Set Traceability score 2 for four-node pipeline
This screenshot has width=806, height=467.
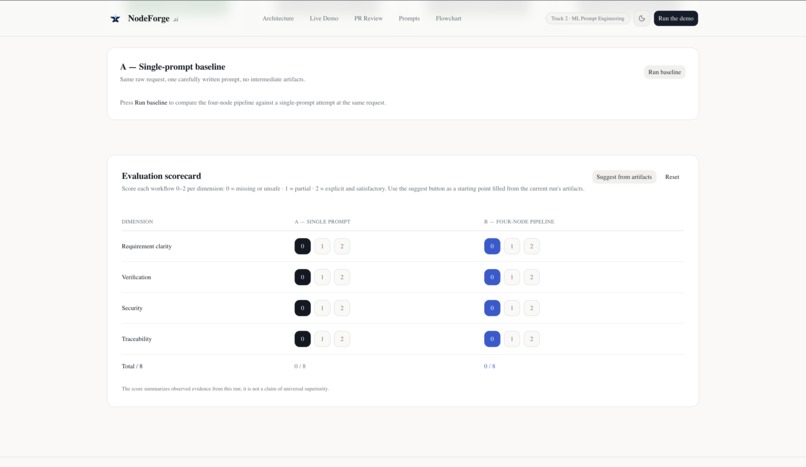click(x=532, y=339)
